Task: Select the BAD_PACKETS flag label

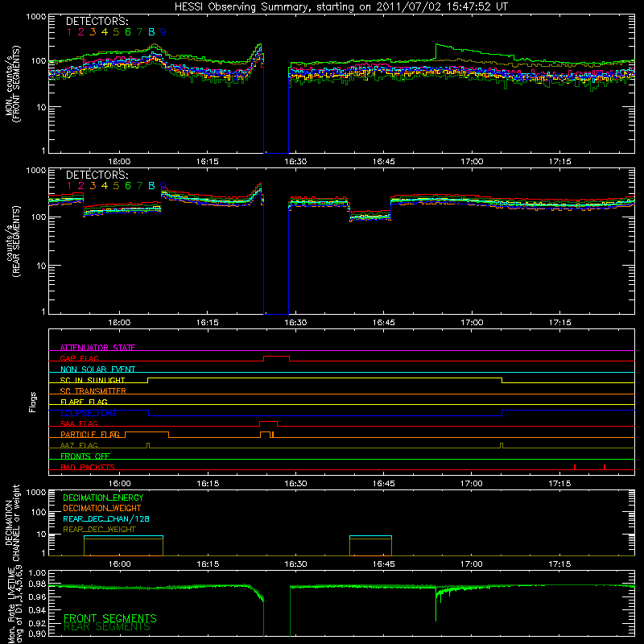Action: pyautogui.click(x=88, y=467)
